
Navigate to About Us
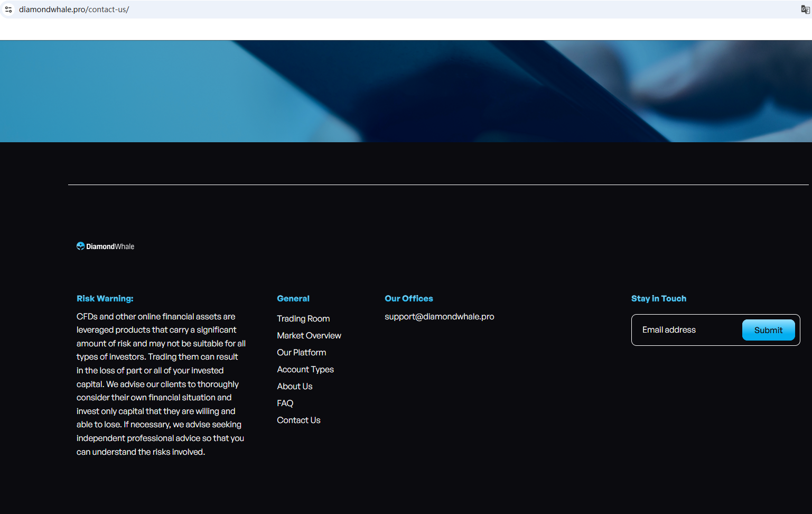pos(295,386)
